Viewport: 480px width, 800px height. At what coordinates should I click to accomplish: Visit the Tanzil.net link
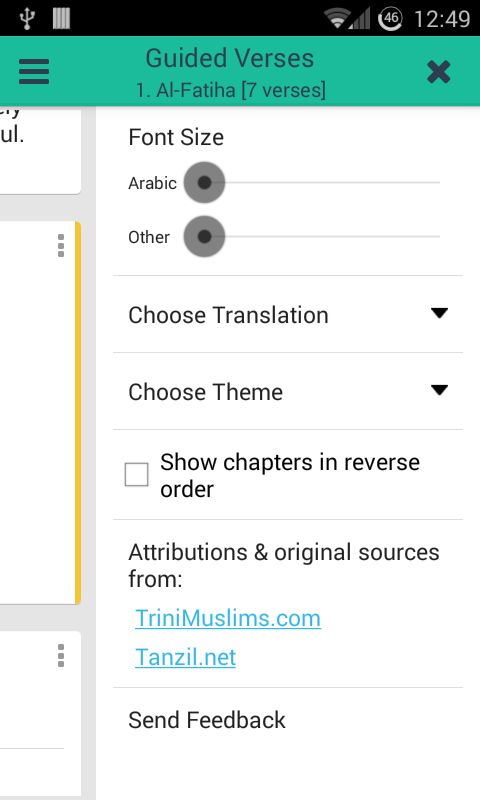(186, 657)
